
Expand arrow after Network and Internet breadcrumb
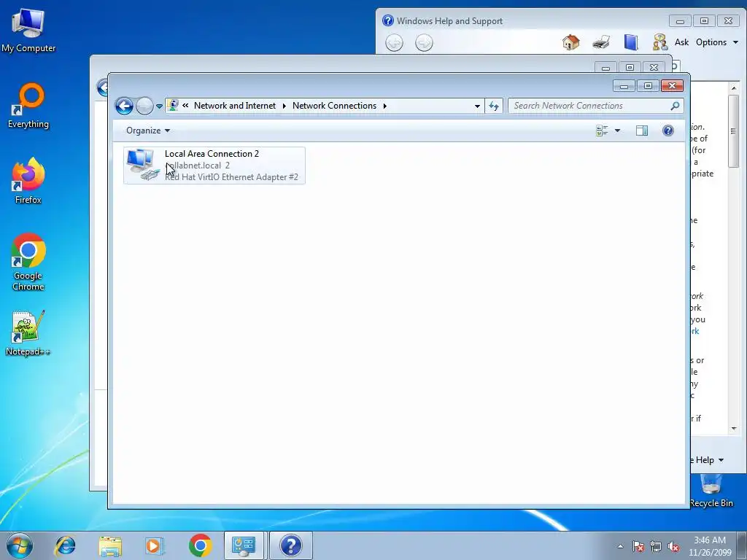(284, 106)
